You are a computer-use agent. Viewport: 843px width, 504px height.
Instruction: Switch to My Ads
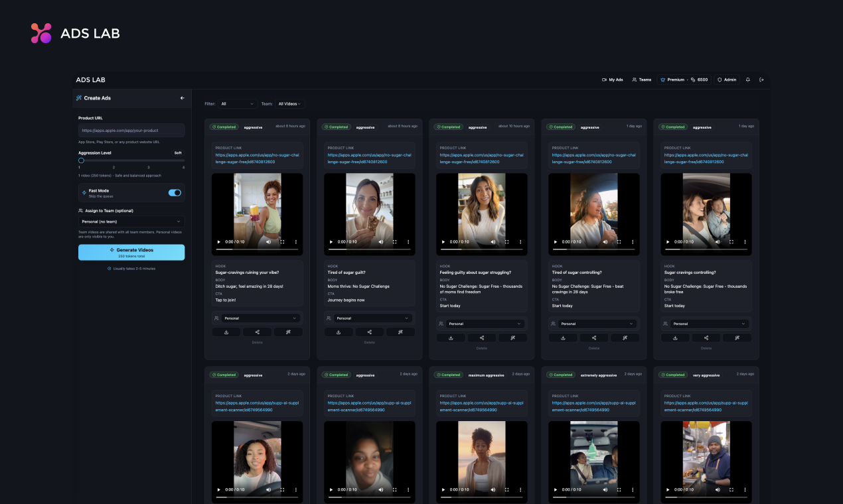pos(611,79)
